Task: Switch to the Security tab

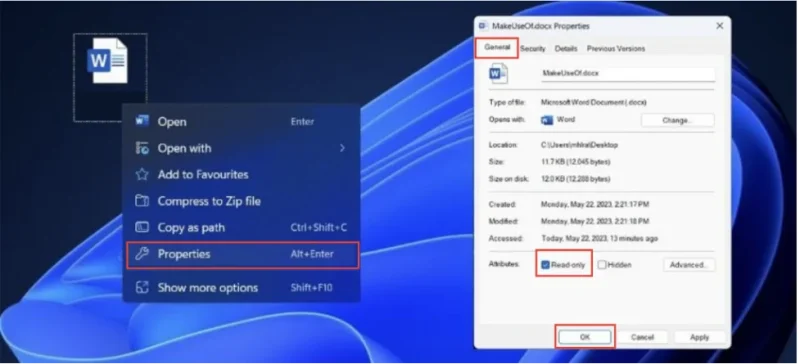Action: click(x=533, y=48)
